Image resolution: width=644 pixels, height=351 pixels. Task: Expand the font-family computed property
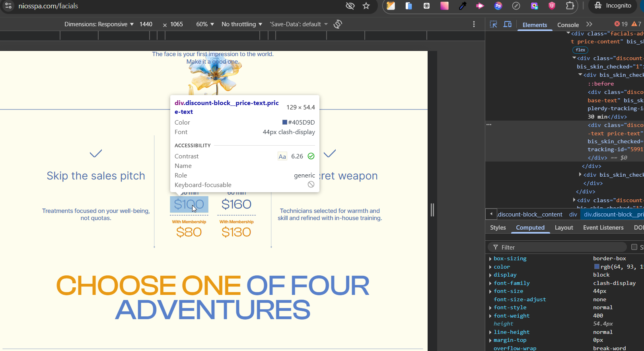click(x=490, y=283)
